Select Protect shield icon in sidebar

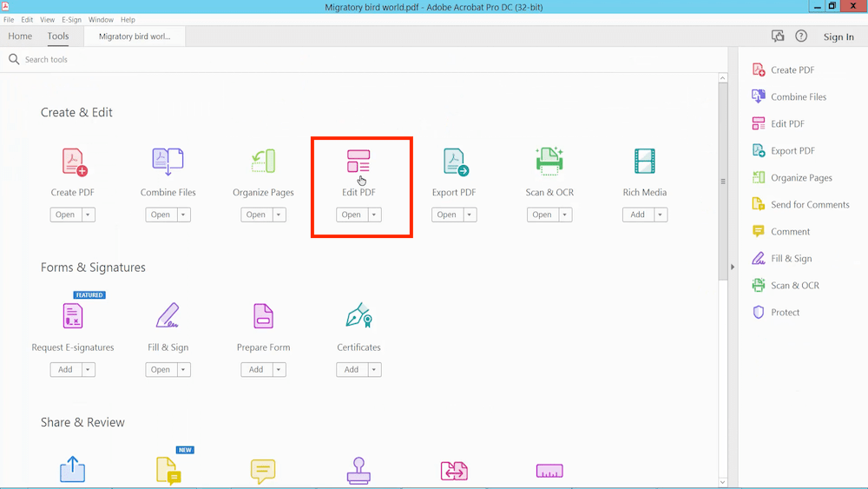coord(759,313)
